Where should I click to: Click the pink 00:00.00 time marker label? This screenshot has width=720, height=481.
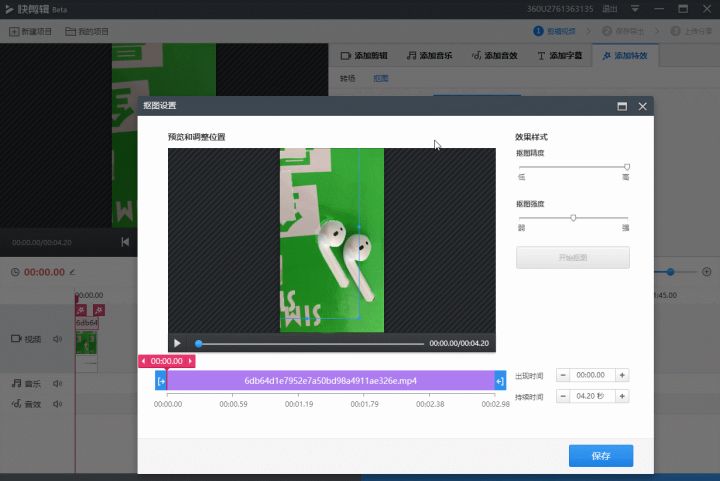[x=167, y=361]
